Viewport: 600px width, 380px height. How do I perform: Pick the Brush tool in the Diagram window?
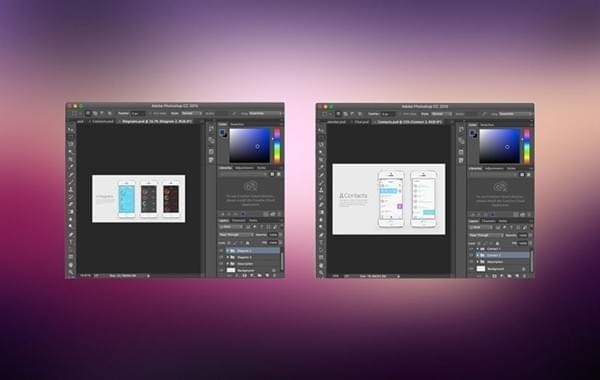click(x=71, y=182)
